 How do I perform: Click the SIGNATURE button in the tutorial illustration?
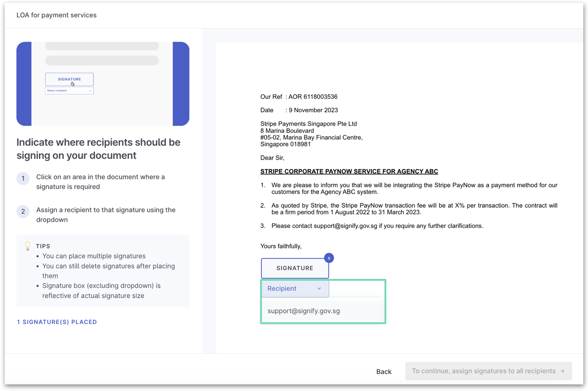(x=69, y=79)
